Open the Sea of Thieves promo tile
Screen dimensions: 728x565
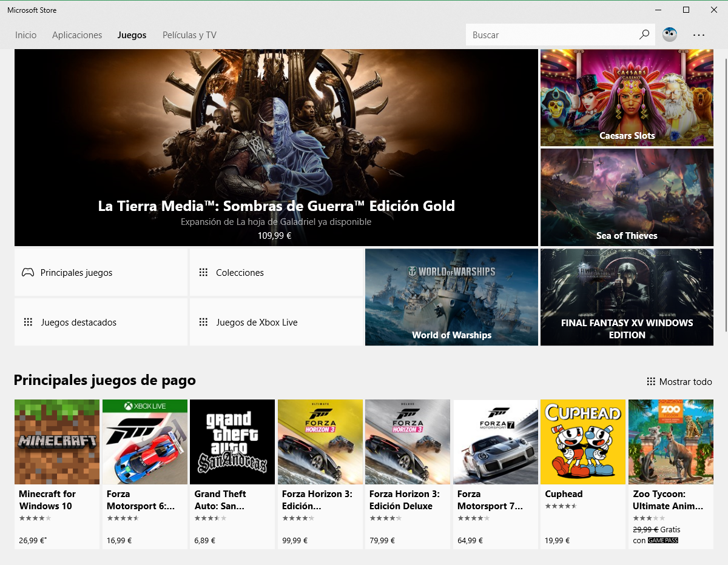627,197
